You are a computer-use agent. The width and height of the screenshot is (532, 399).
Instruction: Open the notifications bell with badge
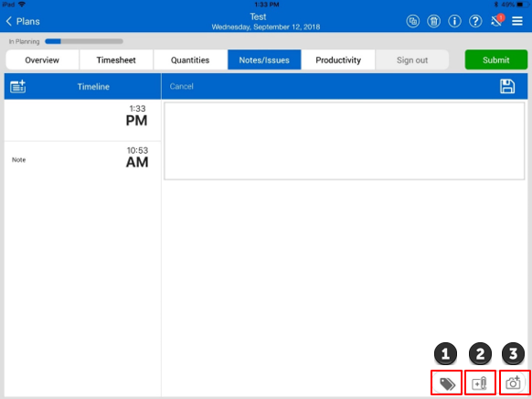[x=497, y=21]
